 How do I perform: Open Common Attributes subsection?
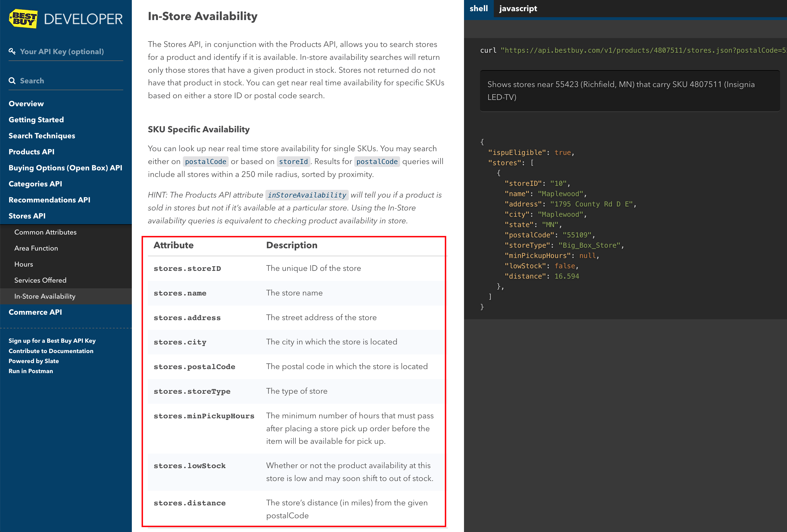coord(45,232)
